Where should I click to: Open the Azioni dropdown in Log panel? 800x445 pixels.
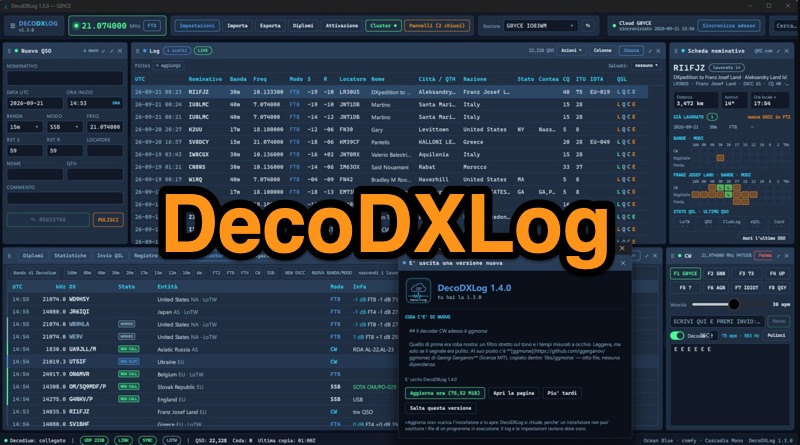click(571, 51)
